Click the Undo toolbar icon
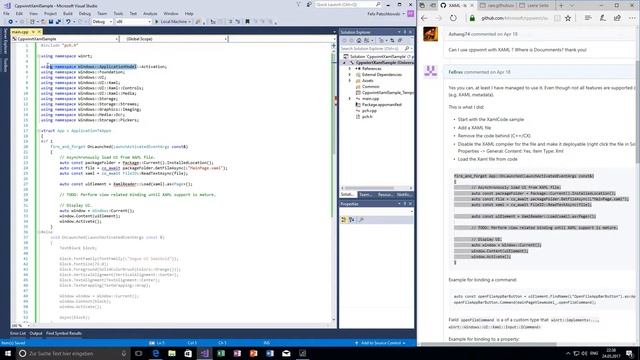640x360 pixels. [68, 22]
